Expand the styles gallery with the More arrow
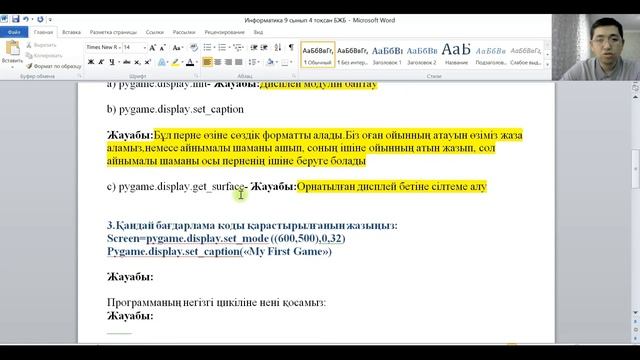 click(x=547, y=64)
